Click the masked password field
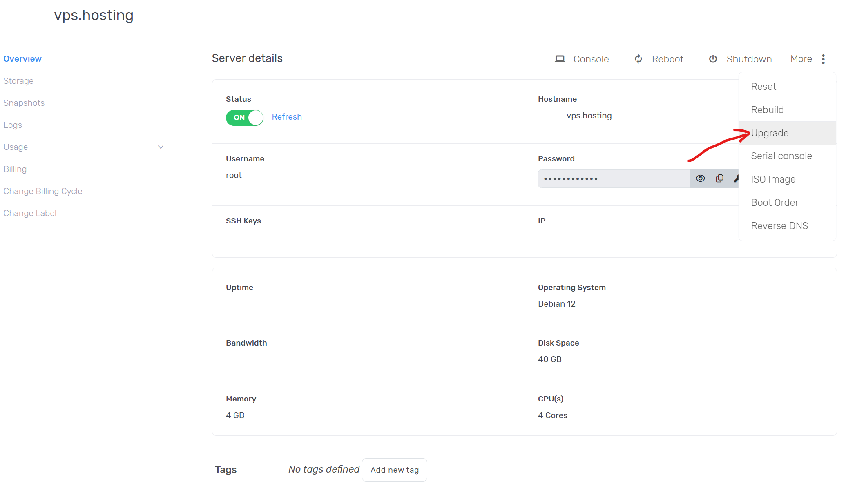Image resolution: width=846 pixels, height=504 pixels. [613, 179]
